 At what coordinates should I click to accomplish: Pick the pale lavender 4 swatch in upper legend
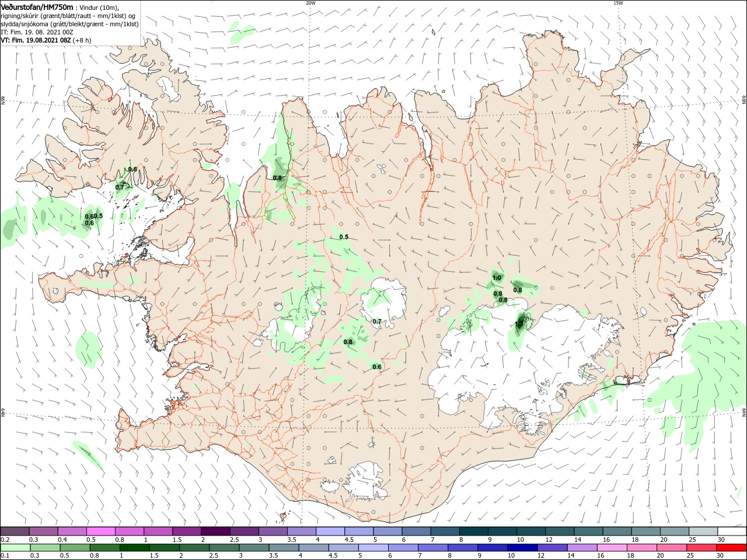tap(330, 531)
